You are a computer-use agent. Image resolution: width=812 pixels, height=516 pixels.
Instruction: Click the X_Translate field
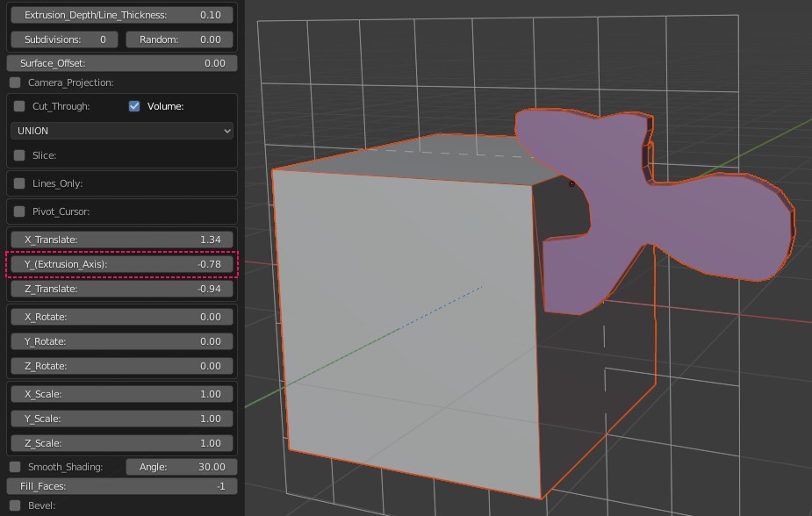tap(122, 240)
